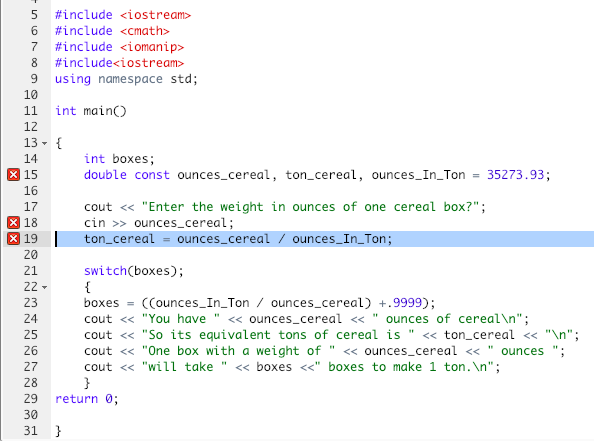Viewport: 594px width, 441px height.
Task: Collapse the code fold at line 13
Action: pos(45,144)
